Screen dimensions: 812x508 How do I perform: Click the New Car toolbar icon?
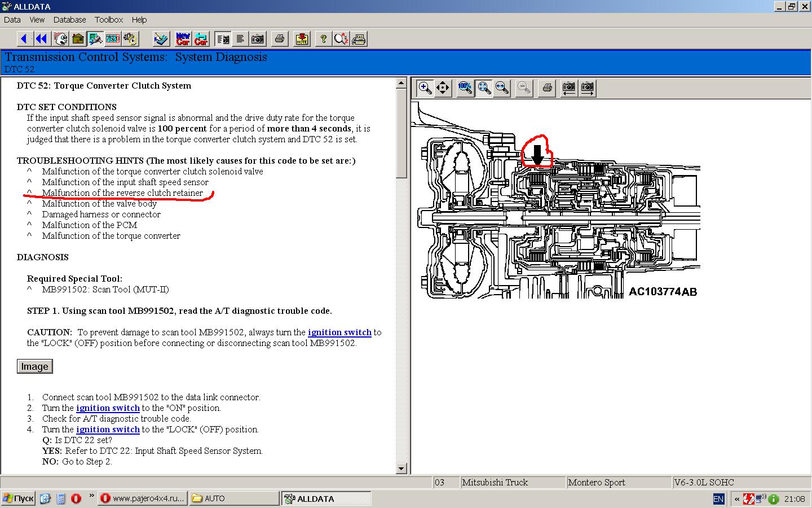(x=183, y=39)
